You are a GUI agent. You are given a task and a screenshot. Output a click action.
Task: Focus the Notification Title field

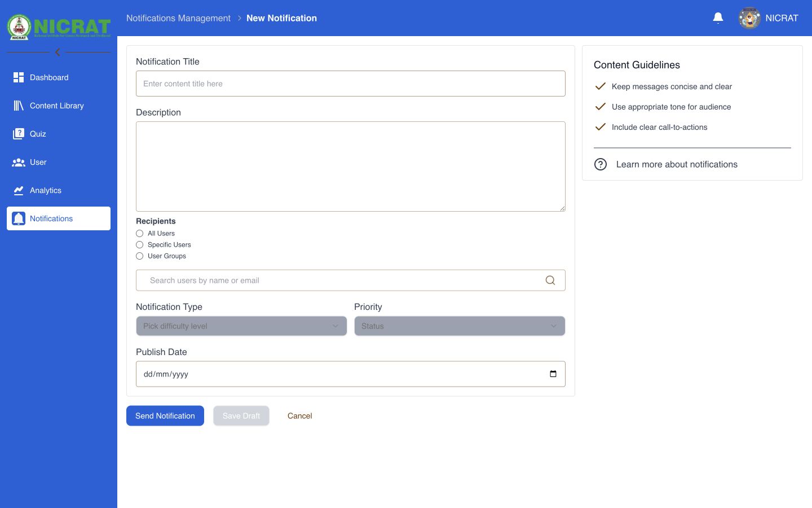[351, 84]
